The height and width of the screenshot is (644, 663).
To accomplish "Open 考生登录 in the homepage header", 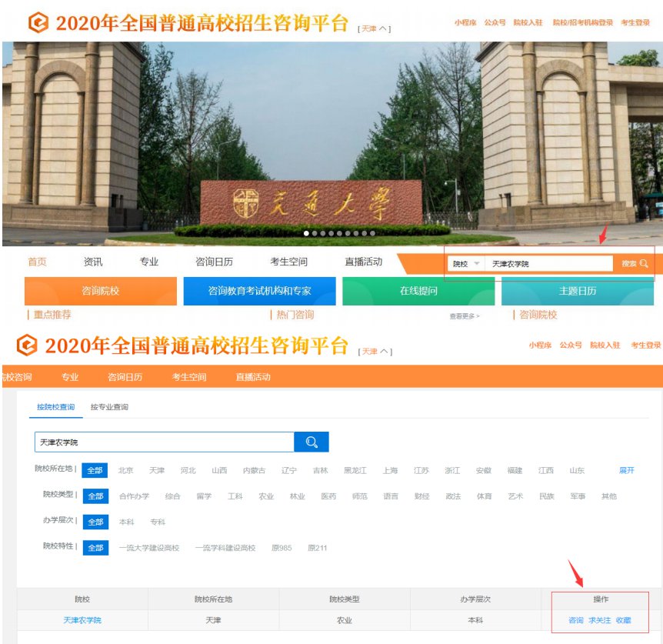I will pos(635,22).
